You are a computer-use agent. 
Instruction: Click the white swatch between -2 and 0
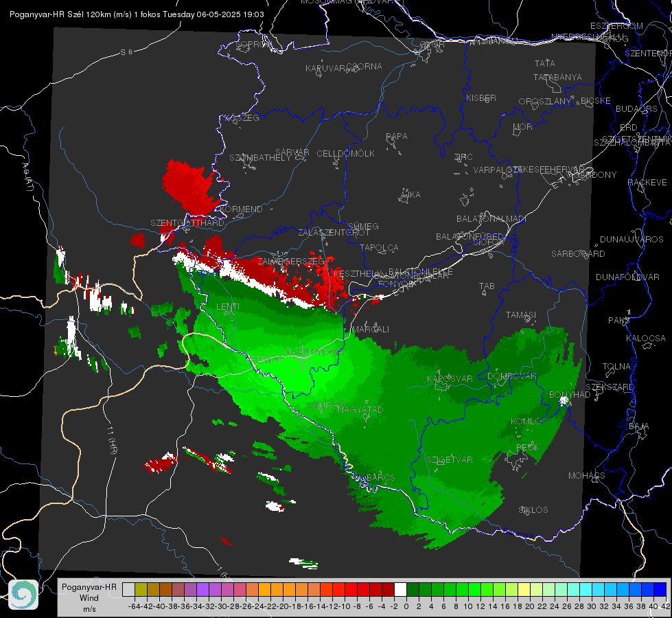400,590
